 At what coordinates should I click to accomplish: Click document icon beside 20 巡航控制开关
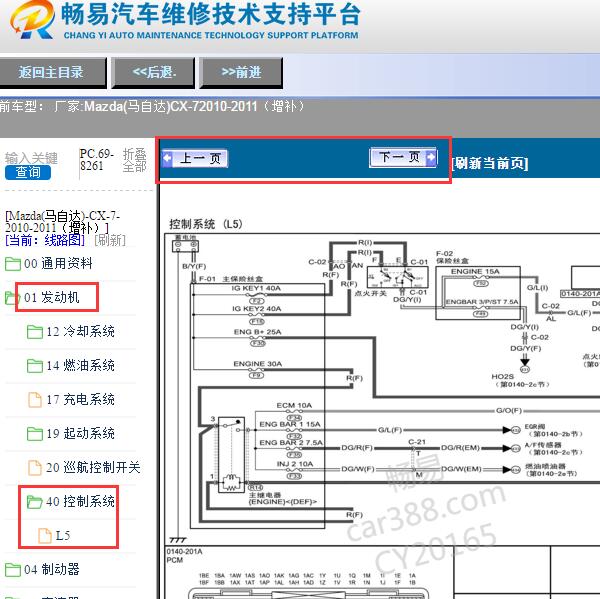tap(35, 468)
